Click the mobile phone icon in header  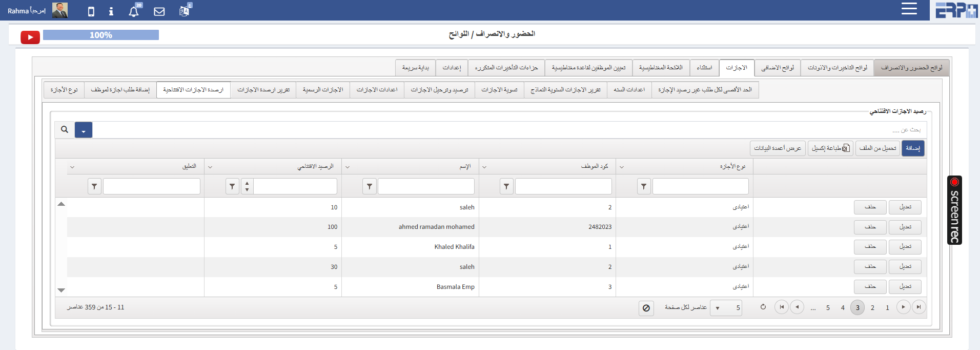(x=91, y=11)
